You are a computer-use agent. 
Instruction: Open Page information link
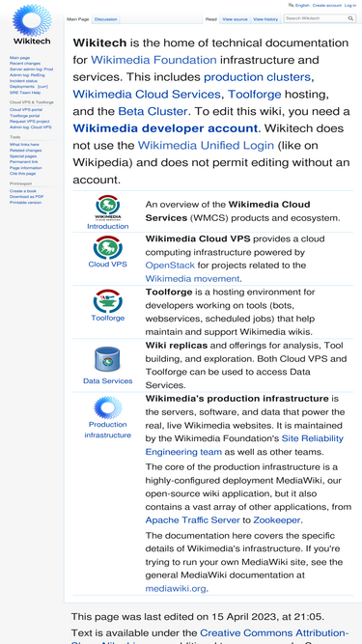26,168
